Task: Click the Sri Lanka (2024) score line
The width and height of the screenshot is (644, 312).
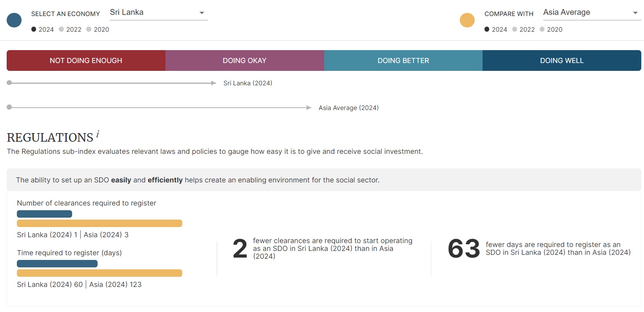Action: (x=110, y=83)
